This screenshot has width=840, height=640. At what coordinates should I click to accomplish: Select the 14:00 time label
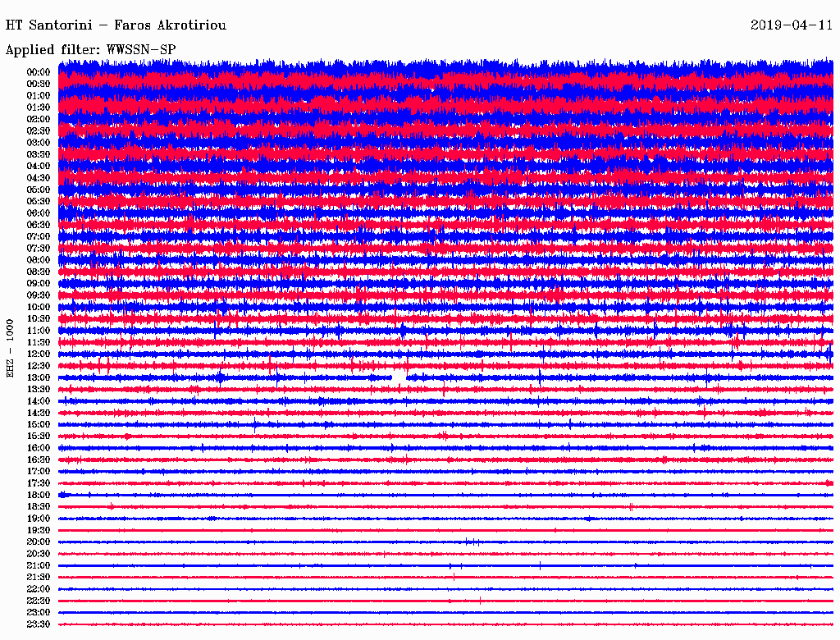pos(39,401)
